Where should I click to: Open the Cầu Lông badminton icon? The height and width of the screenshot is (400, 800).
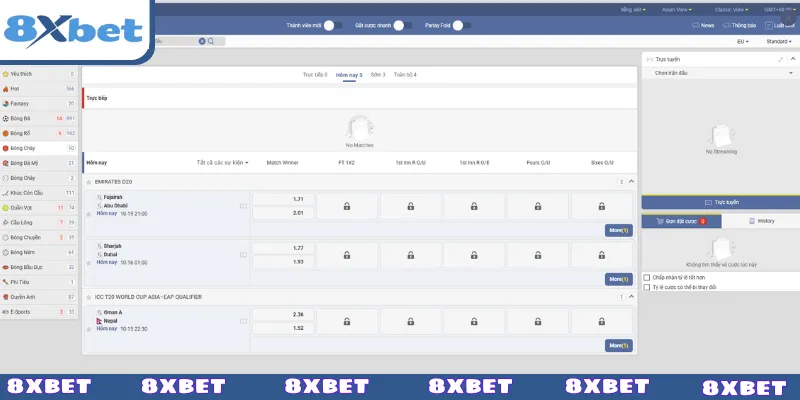(6, 222)
